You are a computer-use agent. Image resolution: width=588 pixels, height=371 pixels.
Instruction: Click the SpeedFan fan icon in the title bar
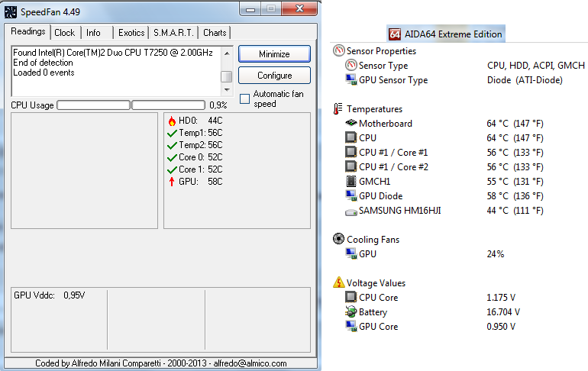[11, 12]
